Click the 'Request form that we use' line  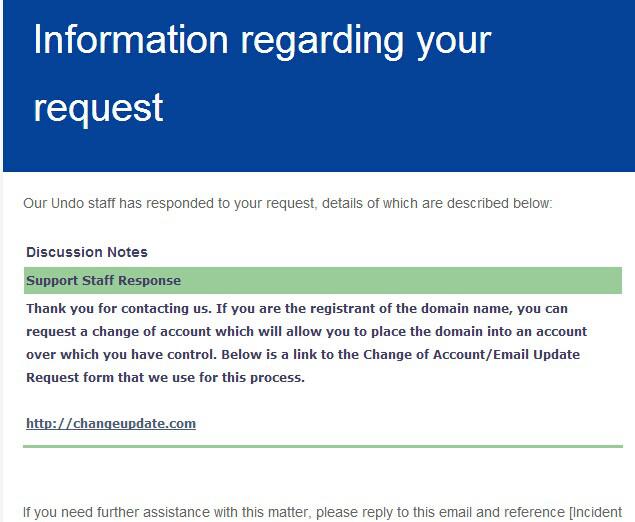tap(165, 378)
